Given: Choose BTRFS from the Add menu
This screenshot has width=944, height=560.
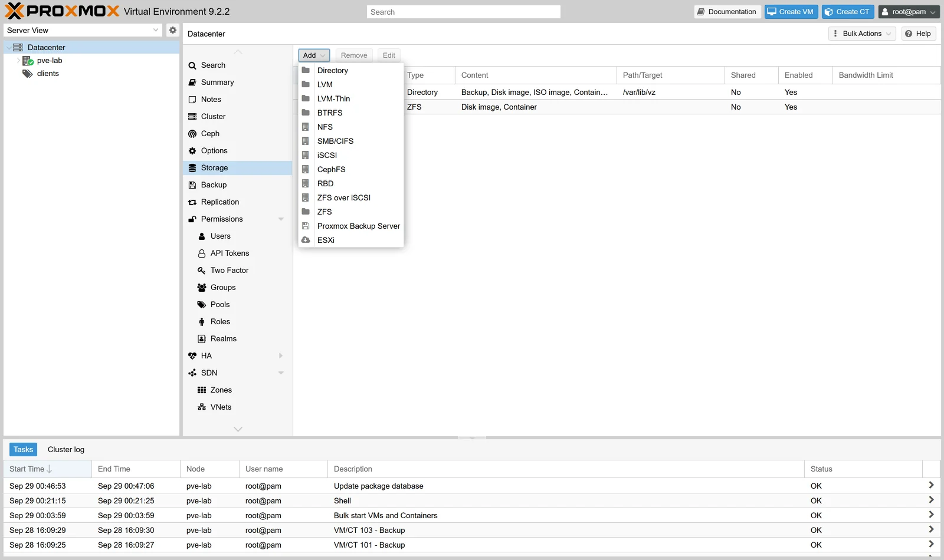Looking at the screenshot, I should pos(350,113).
